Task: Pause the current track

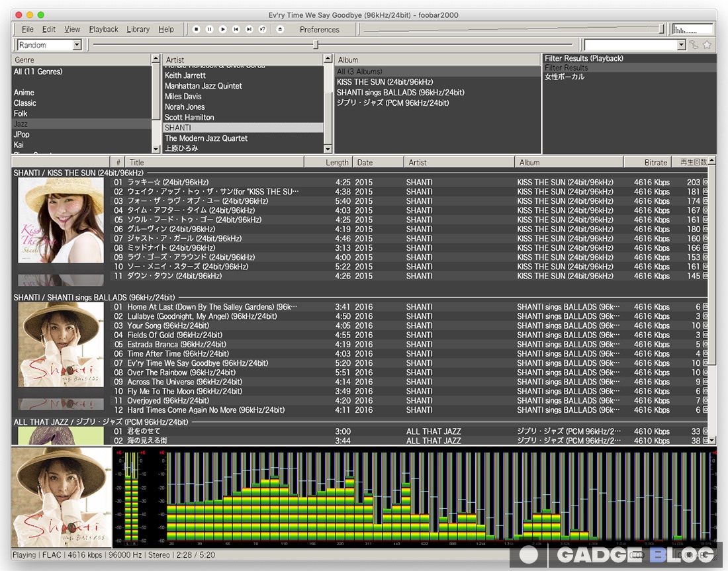Action: click(209, 29)
